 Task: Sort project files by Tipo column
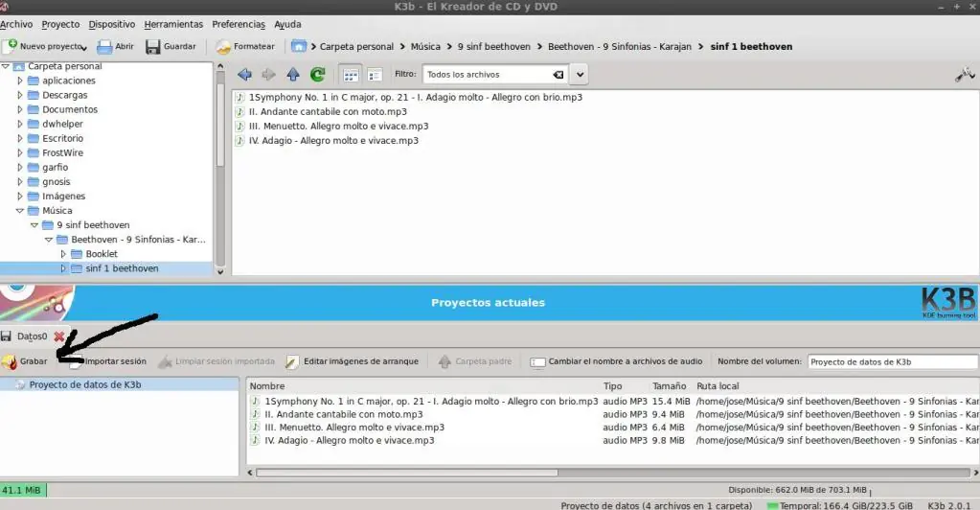(x=612, y=386)
